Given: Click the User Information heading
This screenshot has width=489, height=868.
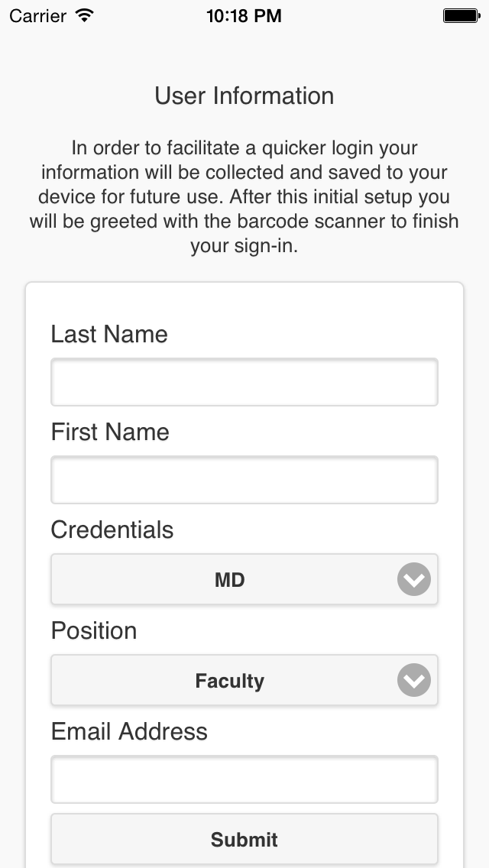Looking at the screenshot, I should pos(244,96).
